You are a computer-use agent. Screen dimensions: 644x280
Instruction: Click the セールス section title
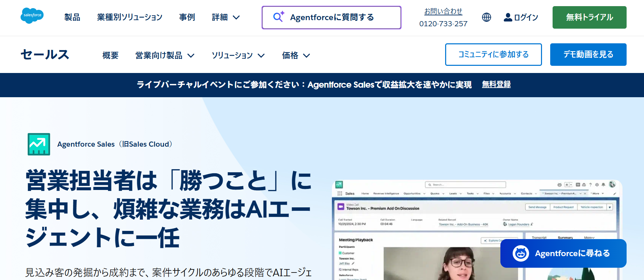45,55
